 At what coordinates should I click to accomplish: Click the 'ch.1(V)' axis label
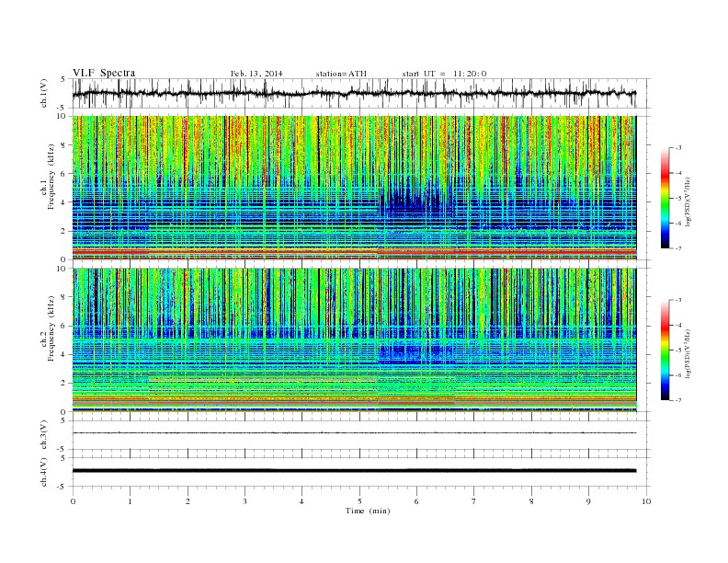coord(44,93)
